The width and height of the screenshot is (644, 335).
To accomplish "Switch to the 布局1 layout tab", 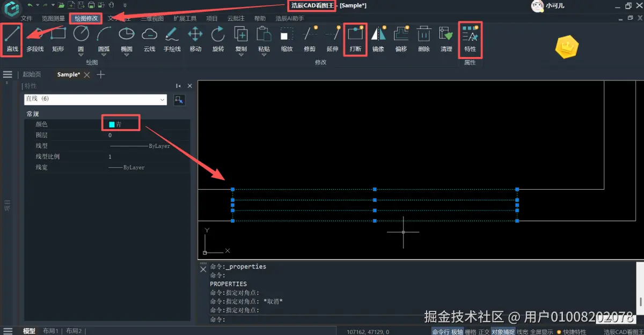I will pos(50,331).
